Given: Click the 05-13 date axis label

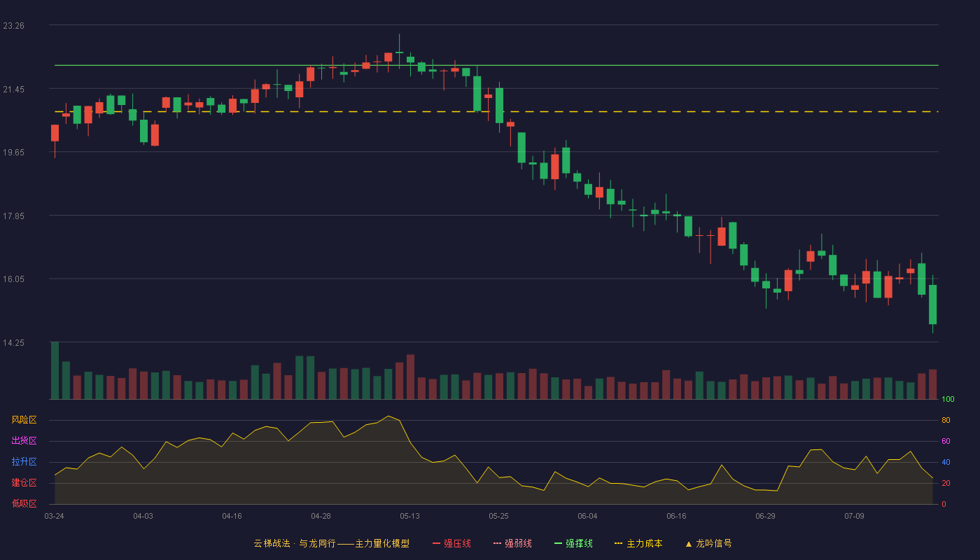Looking at the screenshot, I should (409, 516).
